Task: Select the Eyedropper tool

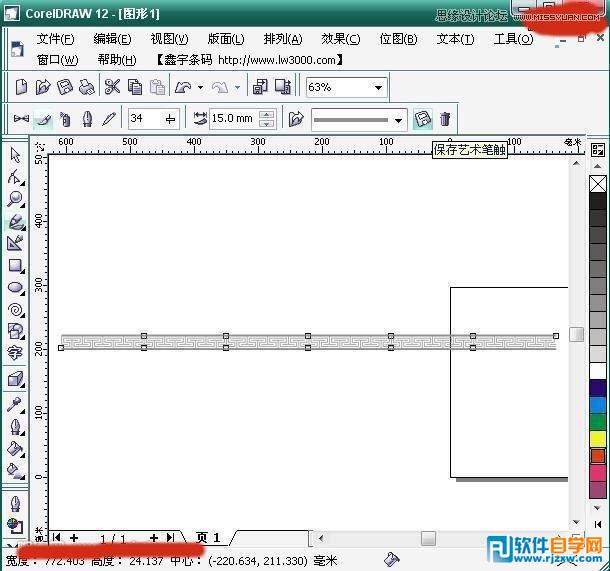Action: 15,405
